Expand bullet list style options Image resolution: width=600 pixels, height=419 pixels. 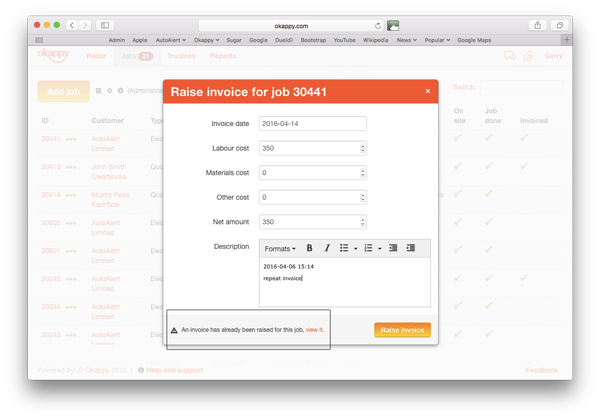point(355,248)
